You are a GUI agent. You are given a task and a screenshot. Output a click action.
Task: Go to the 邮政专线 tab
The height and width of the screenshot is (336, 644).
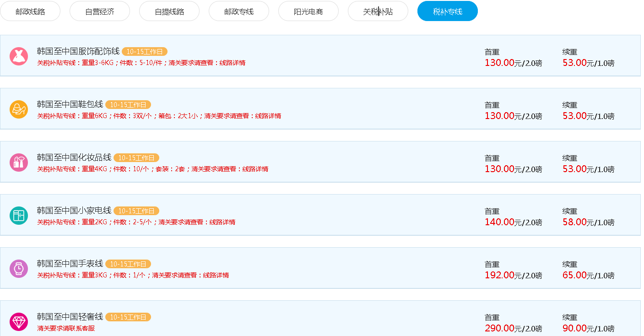[239, 11]
